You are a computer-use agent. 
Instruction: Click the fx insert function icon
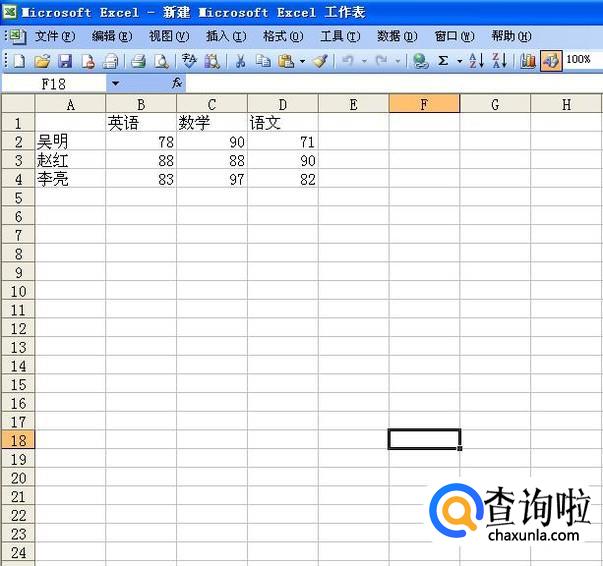pyautogui.click(x=177, y=83)
